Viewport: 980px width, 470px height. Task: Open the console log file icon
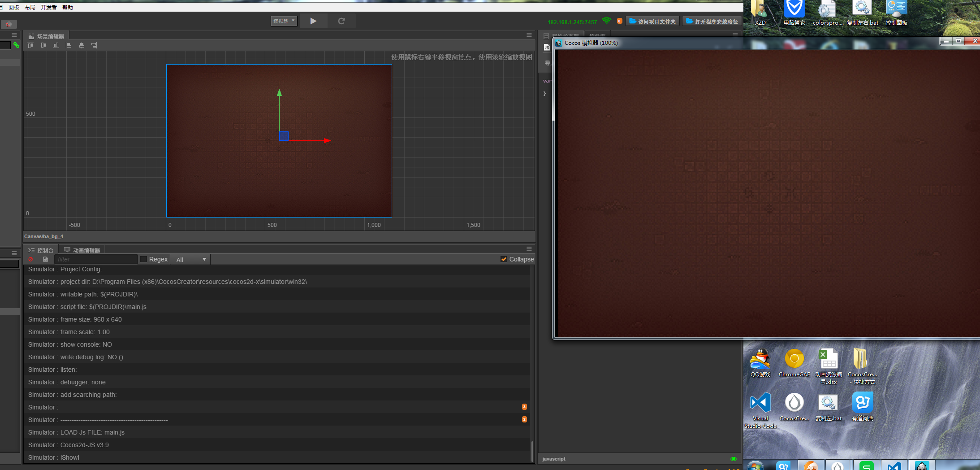tap(45, 259)
